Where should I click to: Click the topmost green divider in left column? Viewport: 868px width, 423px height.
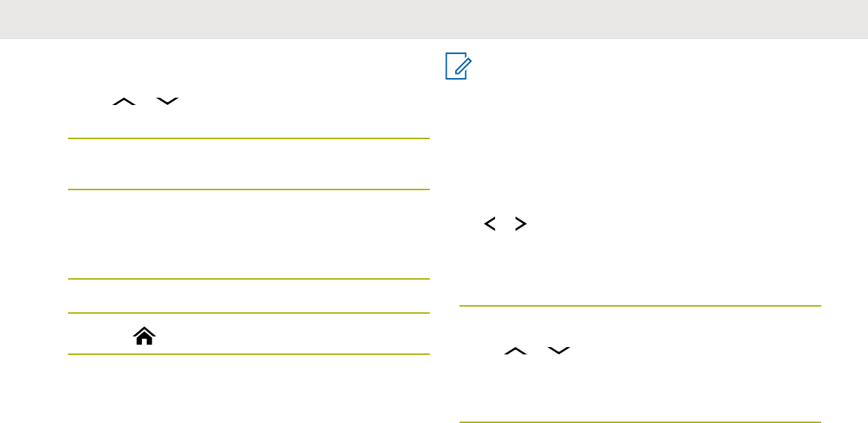point(249,138)
